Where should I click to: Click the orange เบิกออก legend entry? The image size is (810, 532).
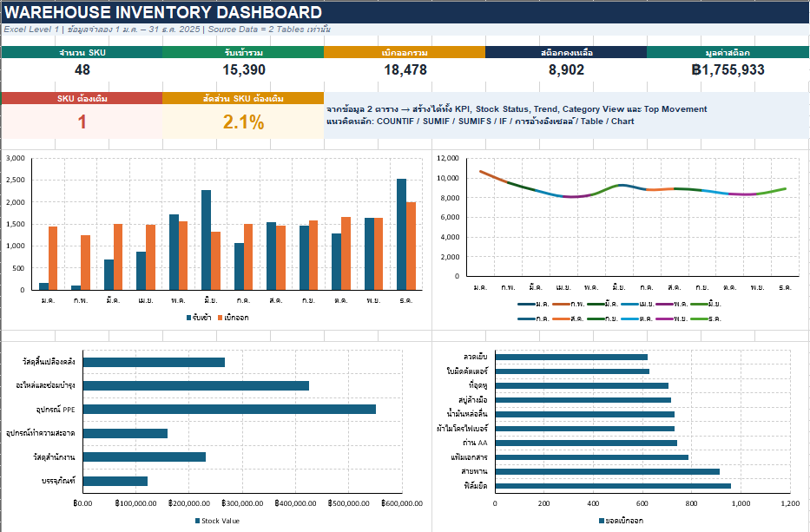pyautogui.click(x=233, y=318)
